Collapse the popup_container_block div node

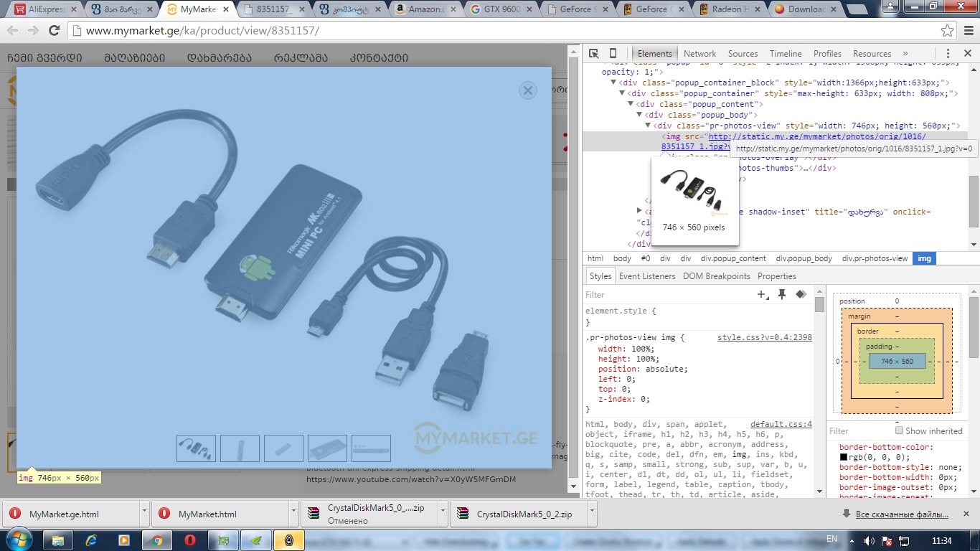pyautogui.click(x=614, y=83)
